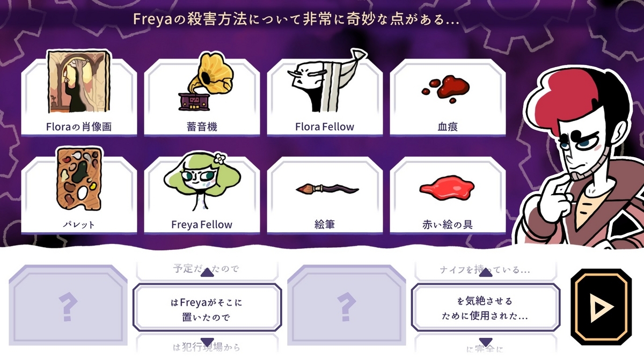
Task: Choose the faded は犯行現場から phrase option
Action: point(207,345)
